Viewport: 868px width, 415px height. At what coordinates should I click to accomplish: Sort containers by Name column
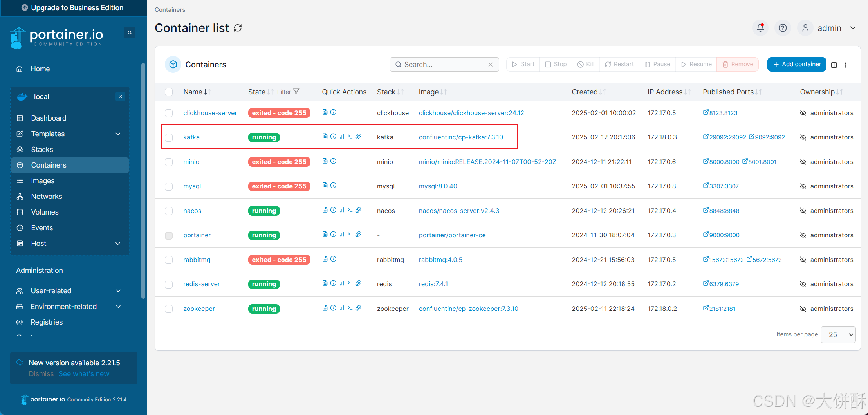coord(197,92)
